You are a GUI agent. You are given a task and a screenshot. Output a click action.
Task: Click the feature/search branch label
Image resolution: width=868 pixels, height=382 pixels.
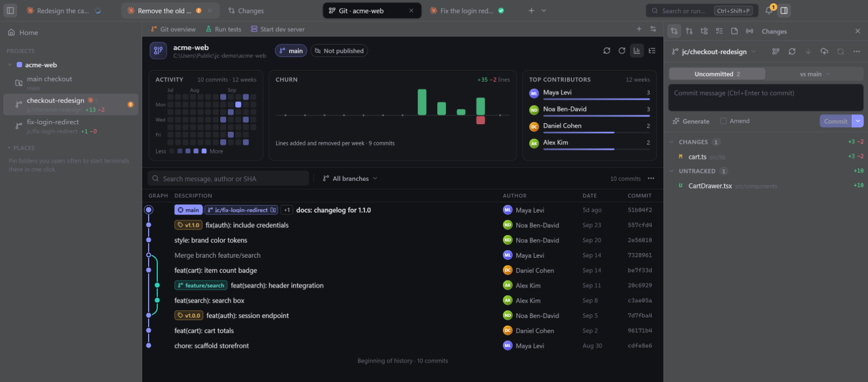(201, 285)
